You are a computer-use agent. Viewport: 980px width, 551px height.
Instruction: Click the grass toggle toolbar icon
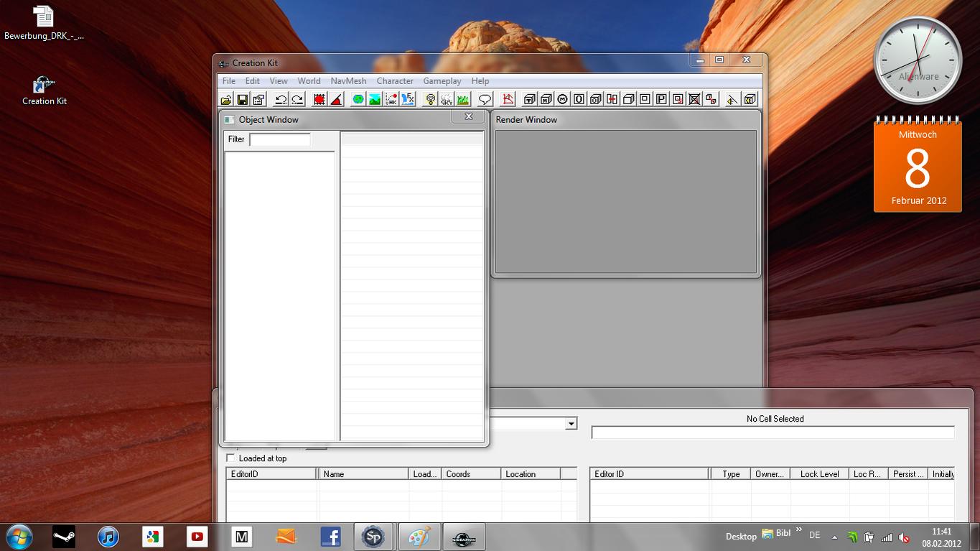[x=463, y=100]
